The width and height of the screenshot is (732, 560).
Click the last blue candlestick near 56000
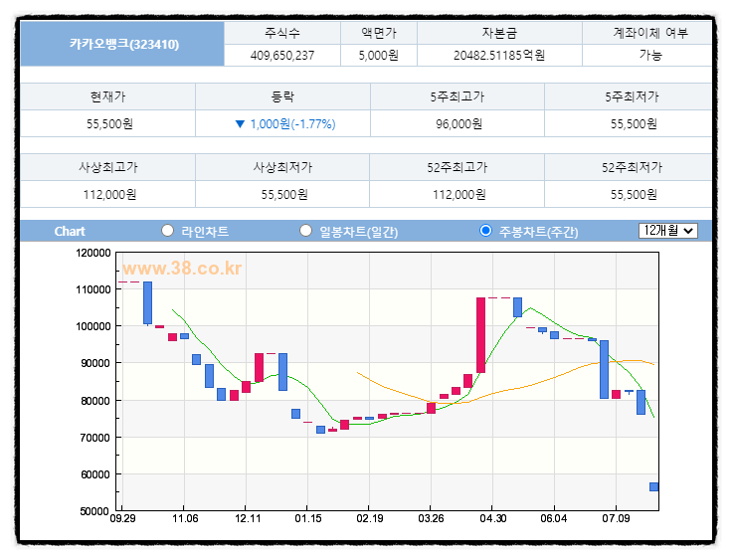(654, 486)
